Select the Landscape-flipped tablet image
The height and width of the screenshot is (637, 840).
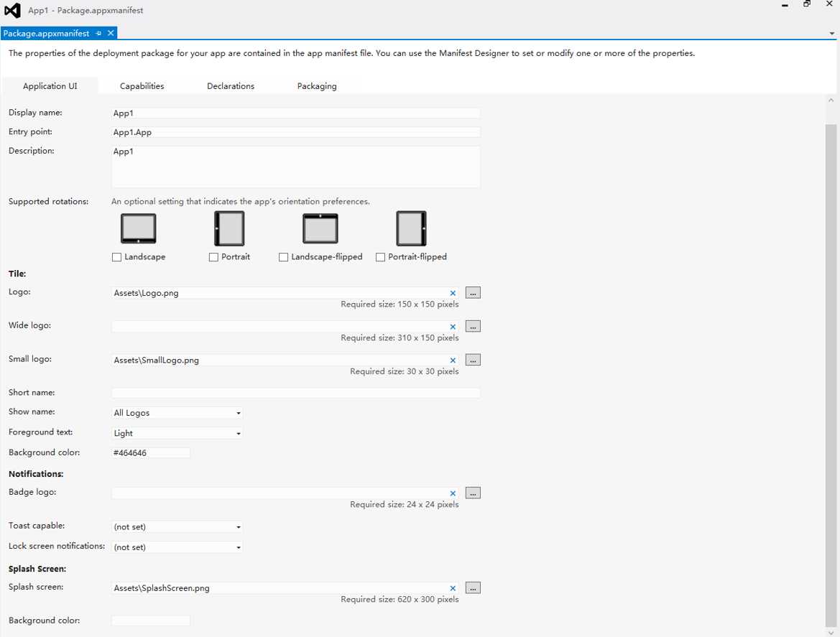(x=320, y=228)
